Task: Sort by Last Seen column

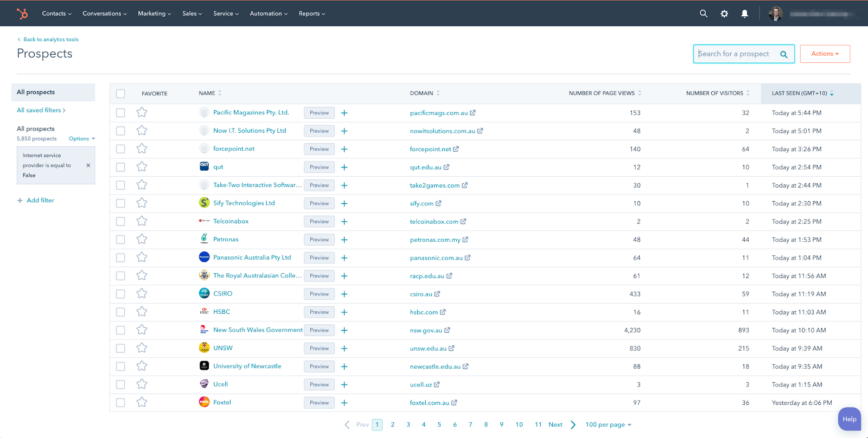Action: coord(803,93)
